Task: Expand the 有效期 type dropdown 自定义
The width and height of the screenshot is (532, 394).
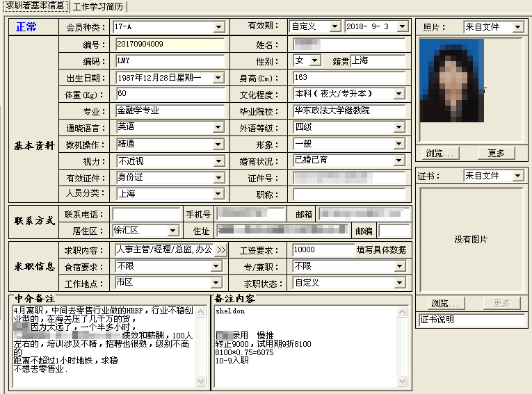Action: [x=335, y=26]
